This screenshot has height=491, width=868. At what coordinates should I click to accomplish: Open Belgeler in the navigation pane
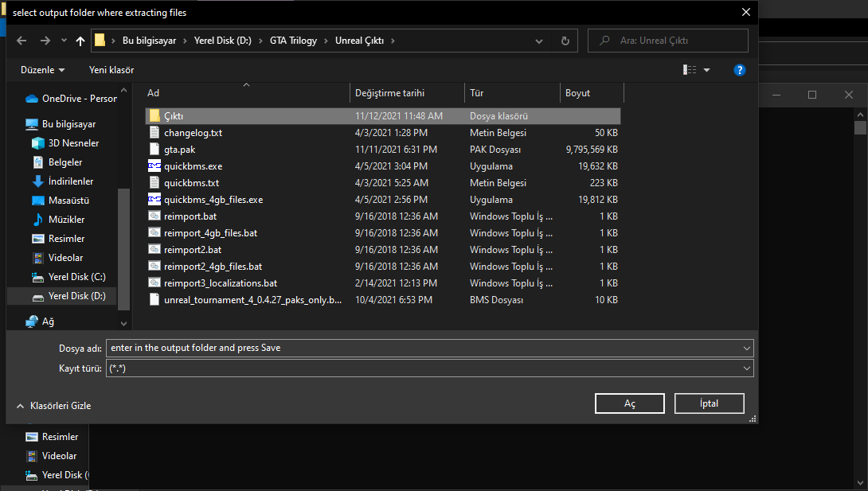[57, 162]
